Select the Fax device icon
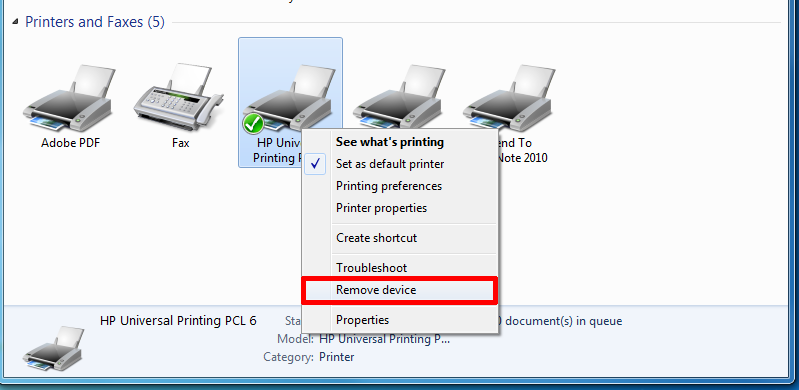The image size is (799, 390). [179, 97]
